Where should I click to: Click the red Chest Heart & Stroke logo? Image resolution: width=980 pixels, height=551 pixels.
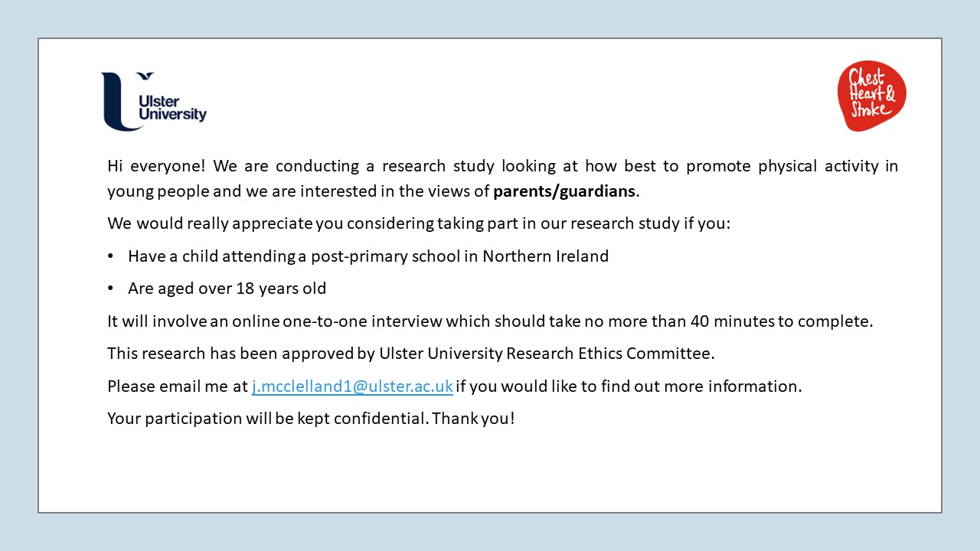click(x=871, y=96)
